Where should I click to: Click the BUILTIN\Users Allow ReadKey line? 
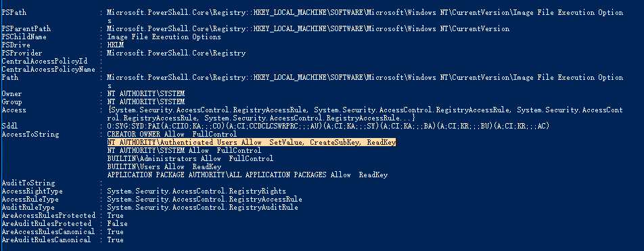click(164, 167)
